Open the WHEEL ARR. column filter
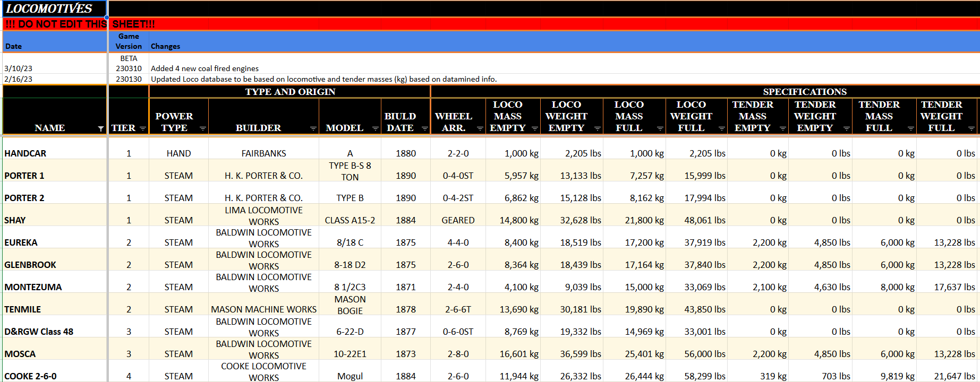This screenshot has height=382, width=980. tap(480, 129)
